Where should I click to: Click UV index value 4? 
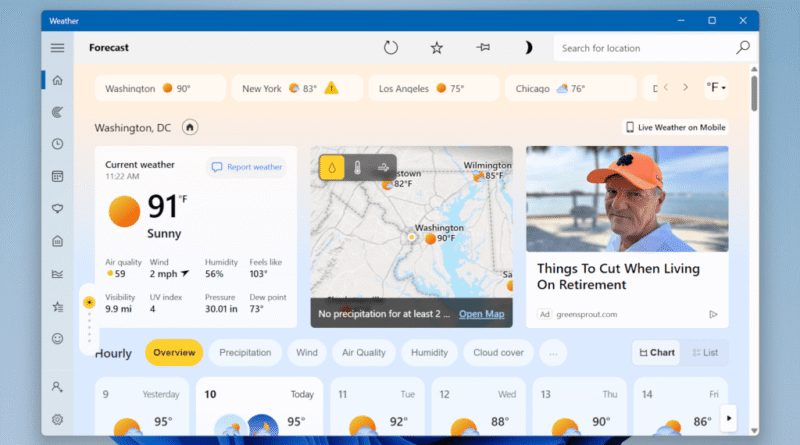[x=153, y=309]
